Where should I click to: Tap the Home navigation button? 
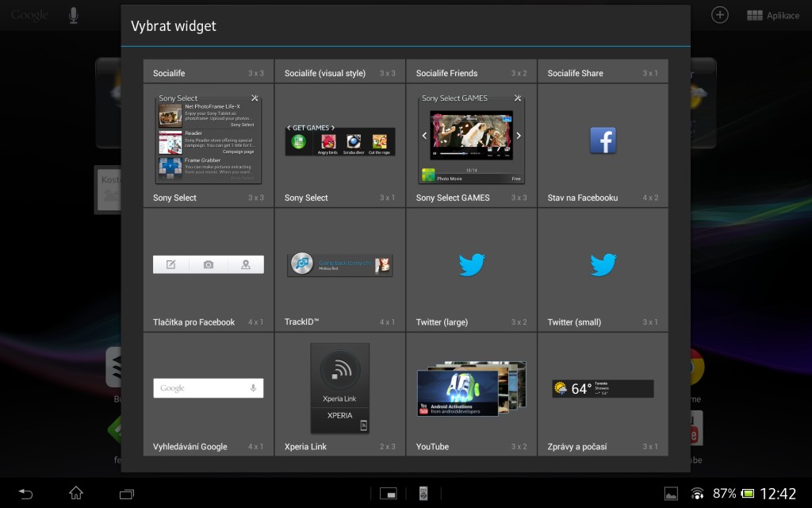pos(76,493)
